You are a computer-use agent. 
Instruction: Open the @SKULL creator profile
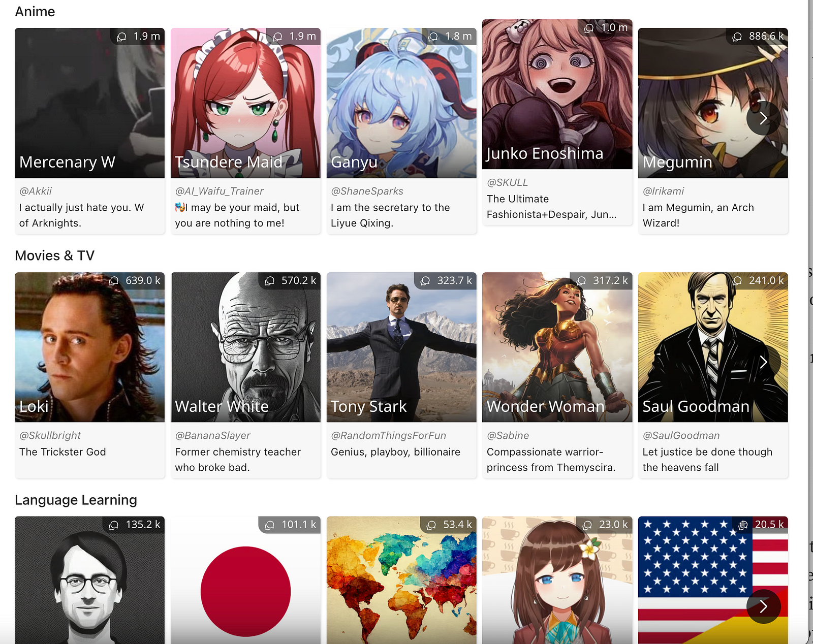click(507, 182)
